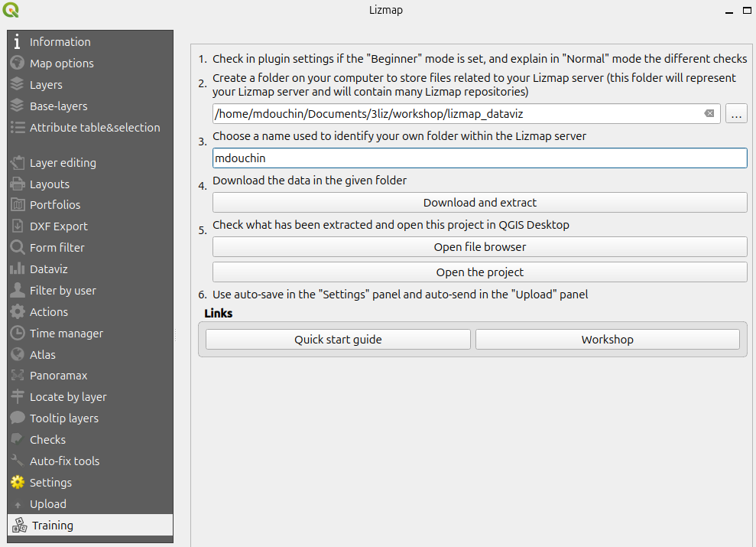The width and height of the screenshot is (756, 547).
Task: Open the Quick start guide link
Action: pyautogui.click(x=338, y=340)
